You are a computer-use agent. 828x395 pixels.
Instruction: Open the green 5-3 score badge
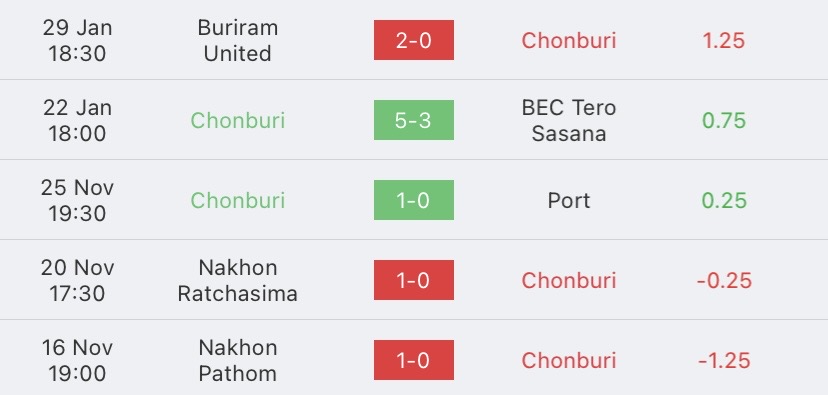point(413,120)
